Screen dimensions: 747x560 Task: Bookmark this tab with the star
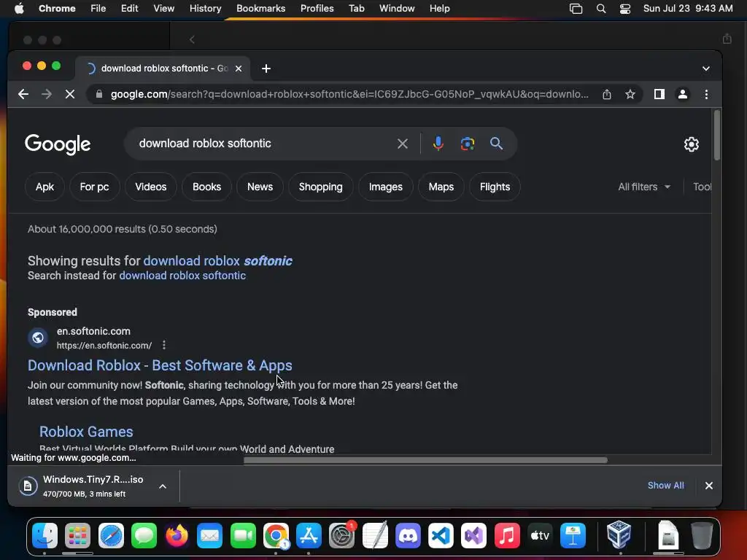click(630, 94)
